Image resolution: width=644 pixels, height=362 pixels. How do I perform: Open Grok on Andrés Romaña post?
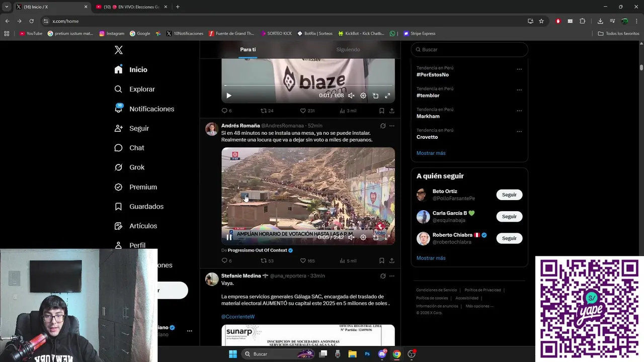[x=383, y=126]
